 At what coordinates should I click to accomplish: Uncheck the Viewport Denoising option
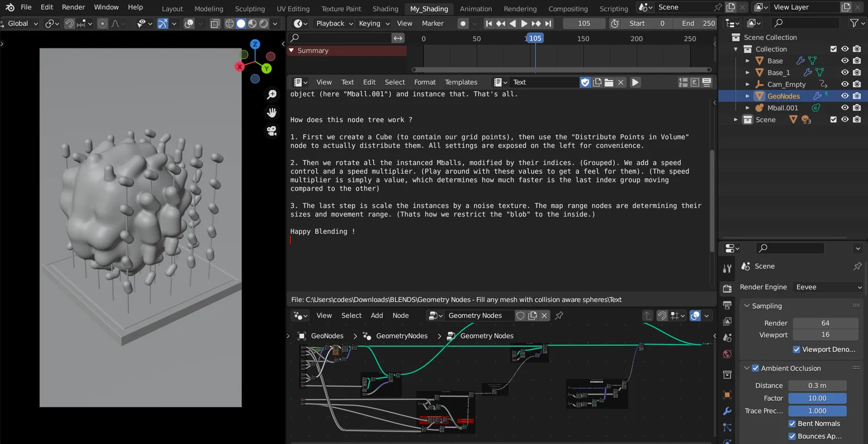[796, 350]
